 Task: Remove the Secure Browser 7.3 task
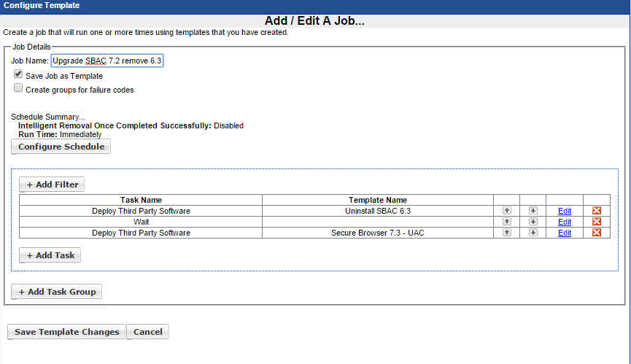[597, 233]
